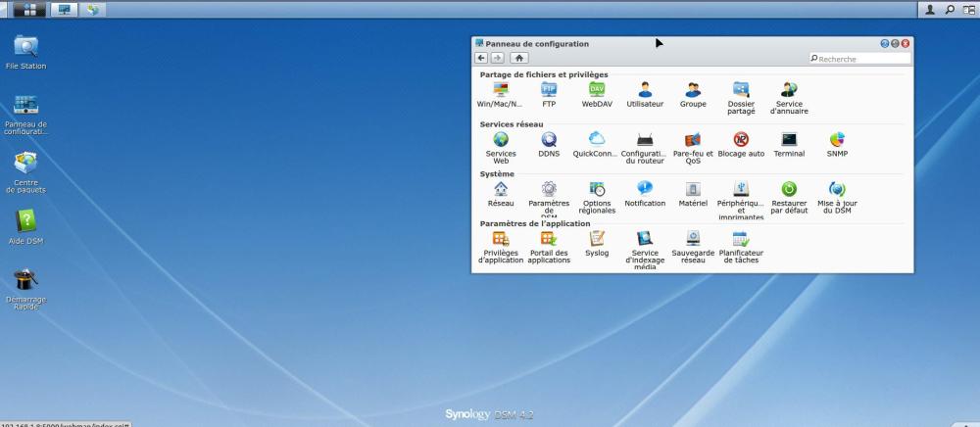Open SNMP settings

pyautogui.click(x=838, y=144)
